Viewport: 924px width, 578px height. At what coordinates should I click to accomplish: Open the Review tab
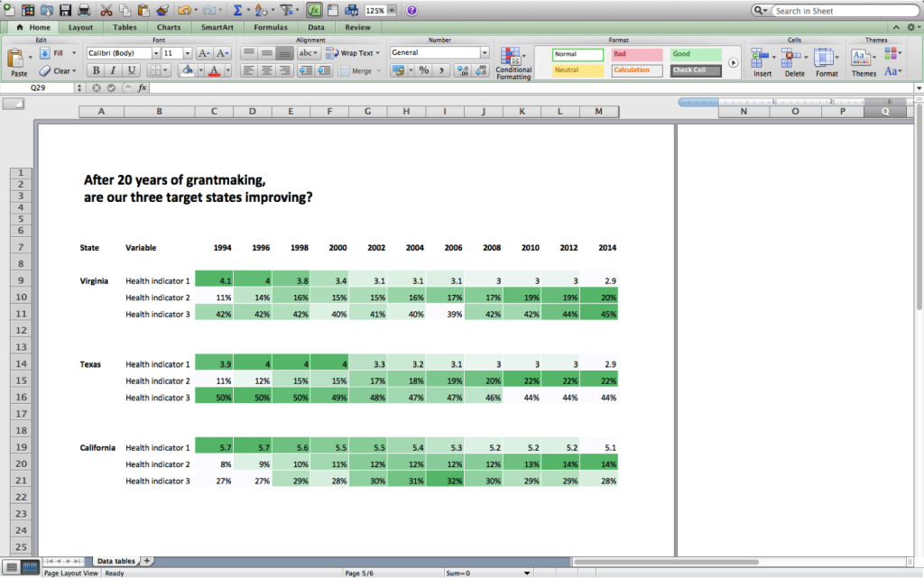(x=357, y=27)
